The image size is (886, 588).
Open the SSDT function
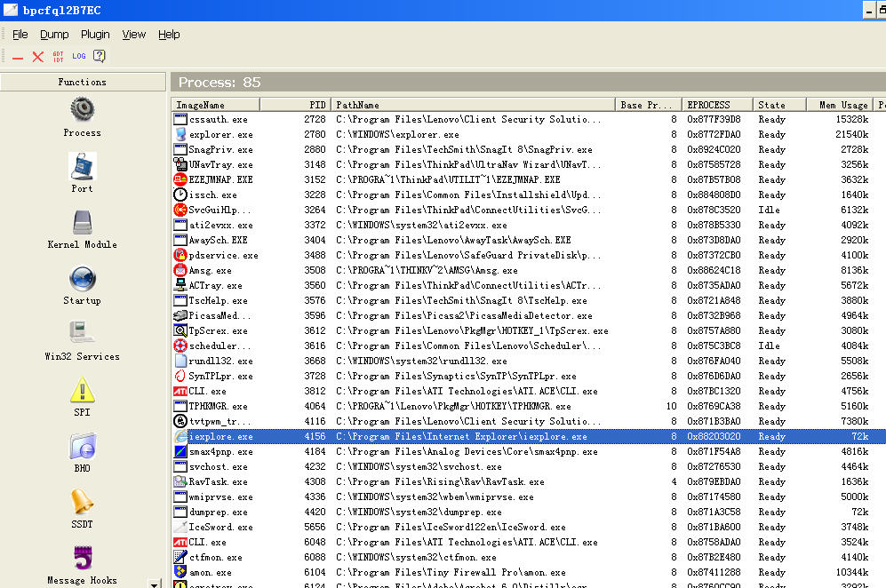point(82,508)
